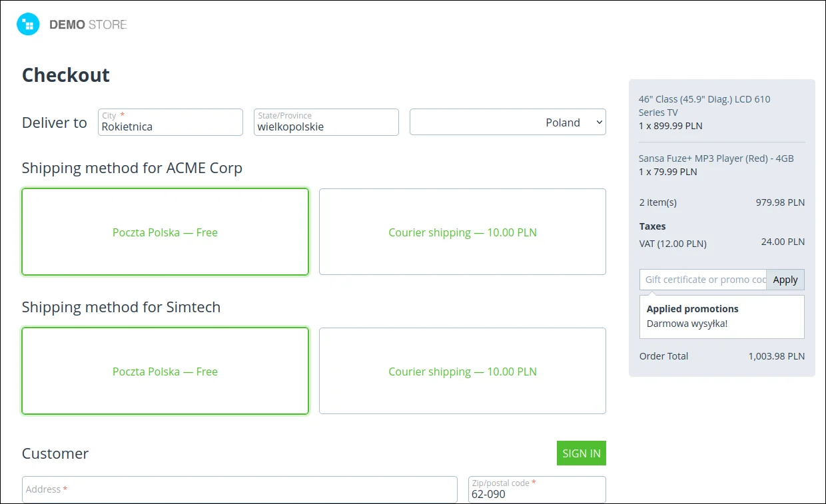Edit the Zip/postal code field

point(537,489)
